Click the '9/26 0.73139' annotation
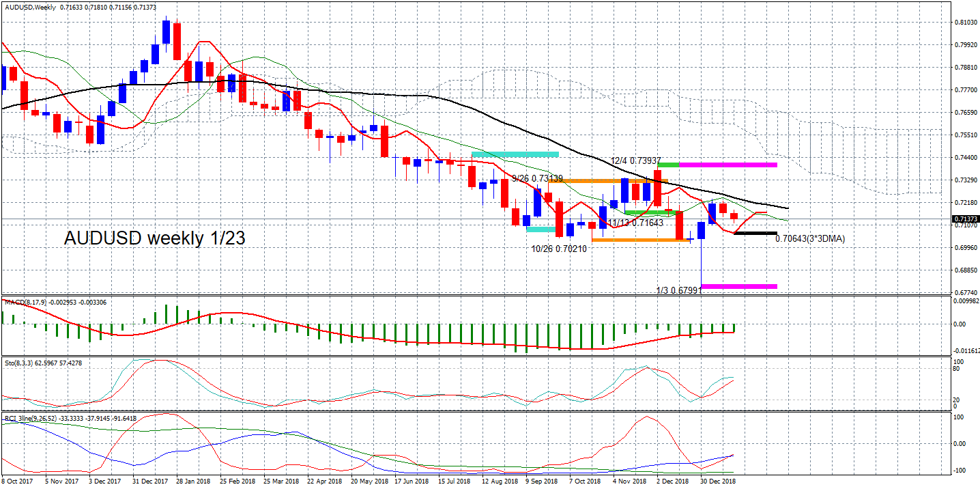 tap(537, 178)
